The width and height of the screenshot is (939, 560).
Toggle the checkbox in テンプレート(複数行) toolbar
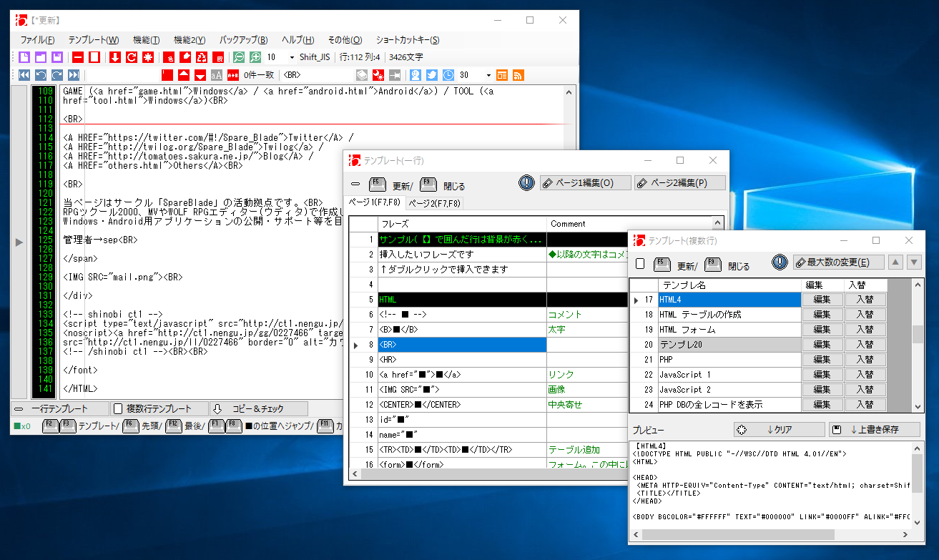640,264
